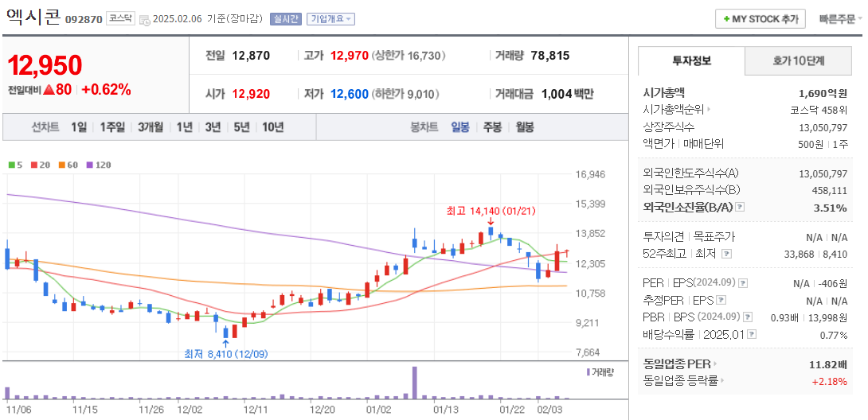Click the calendar icon beside the 2025.02.06 date
Screen dimensions: 868x420
point(144,20)
